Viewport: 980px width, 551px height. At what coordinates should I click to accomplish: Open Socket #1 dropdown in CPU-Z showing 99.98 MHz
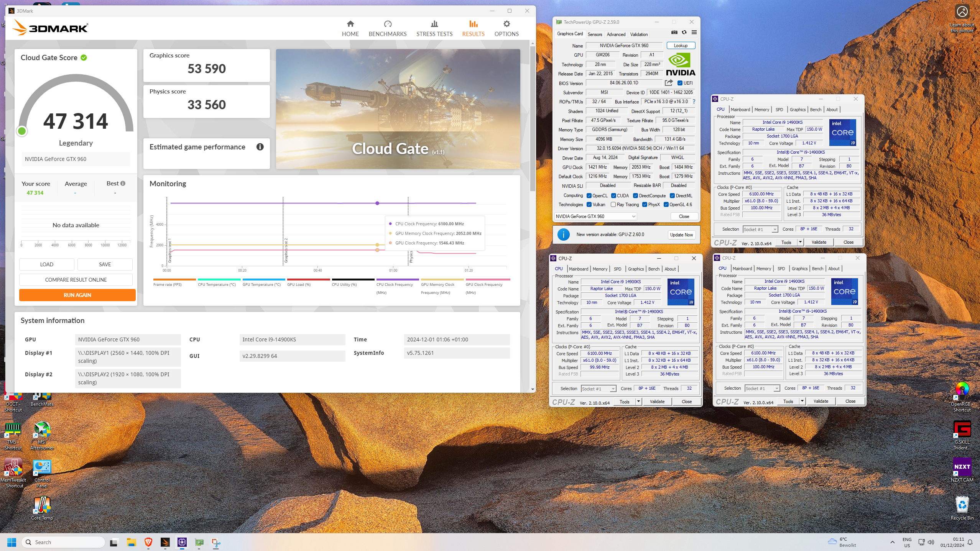(x=599, y=389)
